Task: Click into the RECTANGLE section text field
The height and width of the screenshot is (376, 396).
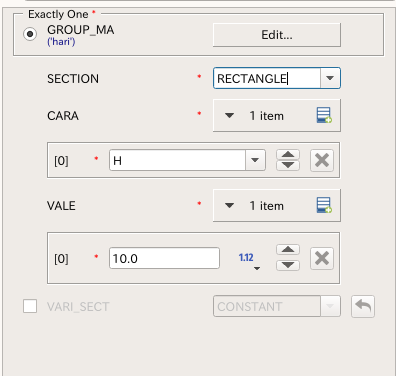Action: point(267,78)
